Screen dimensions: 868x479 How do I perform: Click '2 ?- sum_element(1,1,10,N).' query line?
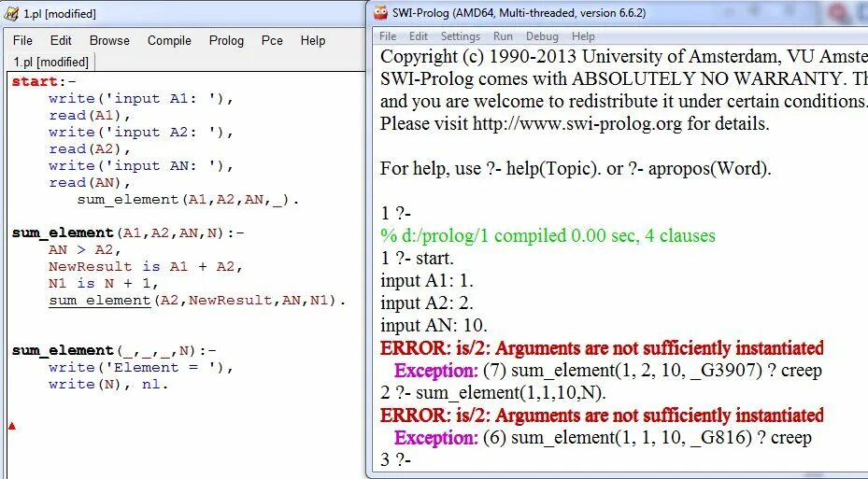493,393
